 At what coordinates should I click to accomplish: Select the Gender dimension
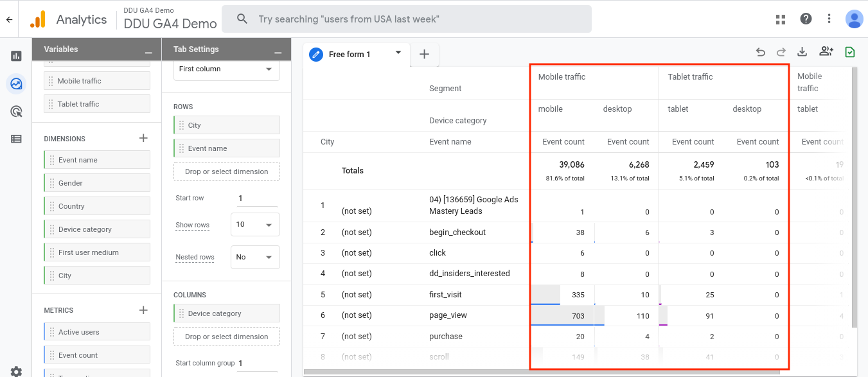click(97, 183)
